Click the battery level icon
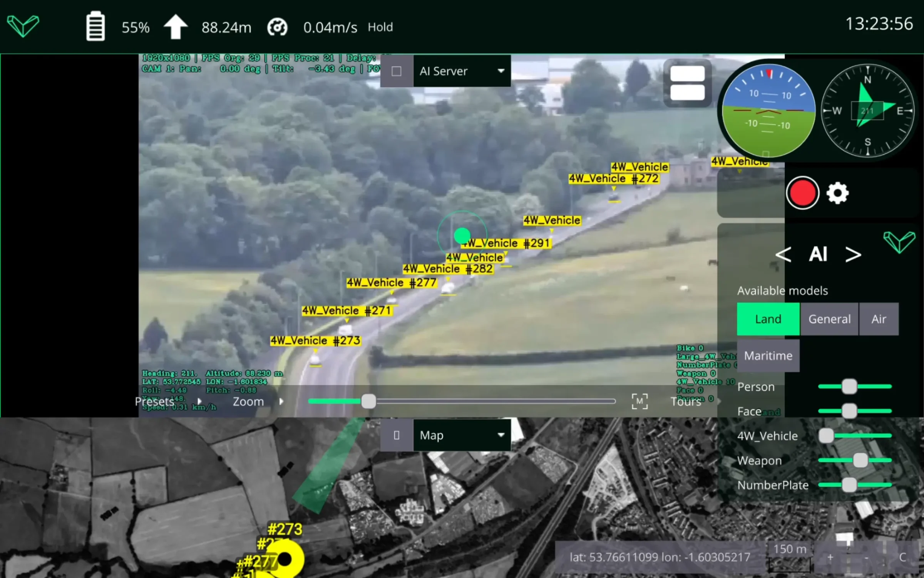 click(95, 26)
